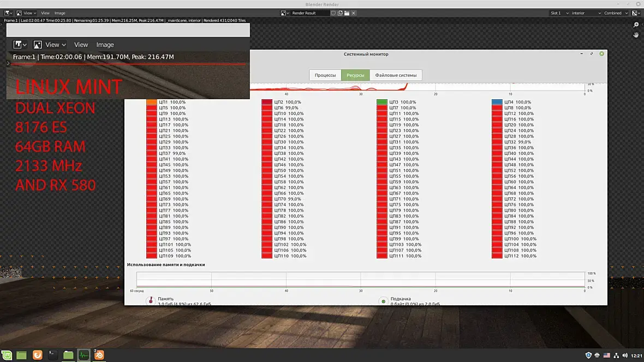Click the orange color swatch for ЦП1
The image size is (644, 362).
point(152,102)
